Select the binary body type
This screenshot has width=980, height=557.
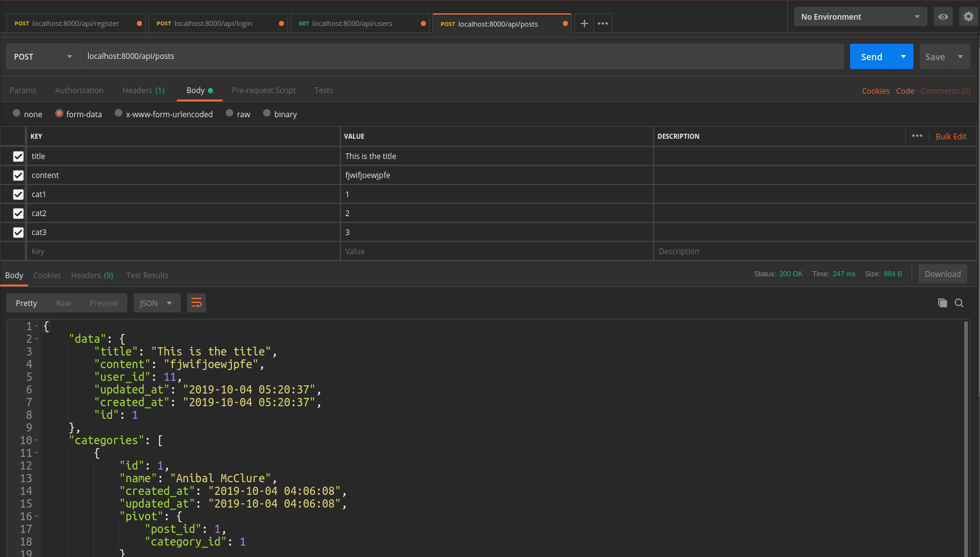click(267, 113)
